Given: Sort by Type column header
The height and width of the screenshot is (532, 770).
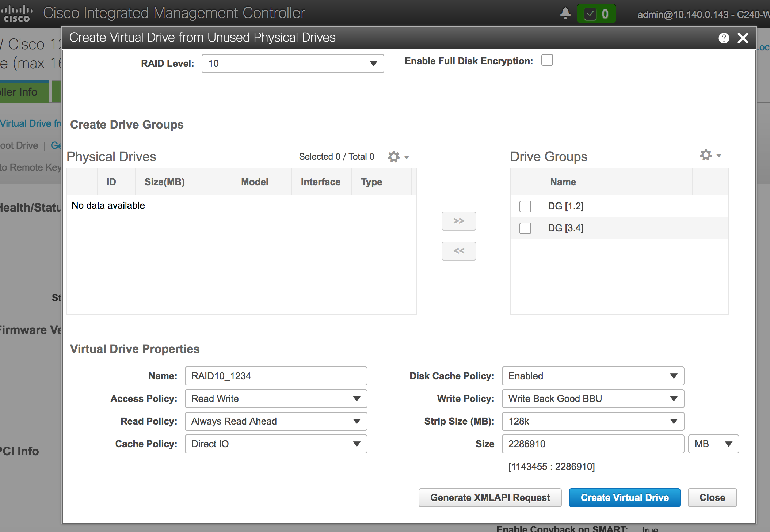Looking at the screenshot, I should pyautogui.click(x=381, y=182).
